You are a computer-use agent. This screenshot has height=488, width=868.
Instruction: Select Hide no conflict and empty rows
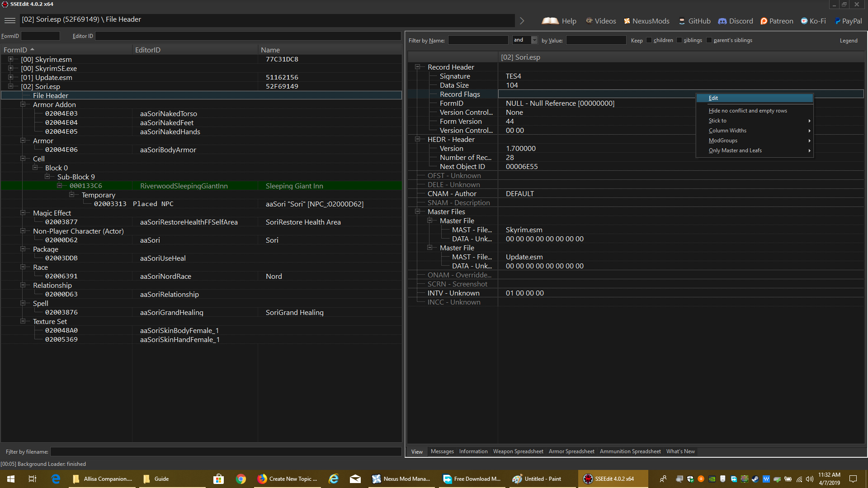755,111
